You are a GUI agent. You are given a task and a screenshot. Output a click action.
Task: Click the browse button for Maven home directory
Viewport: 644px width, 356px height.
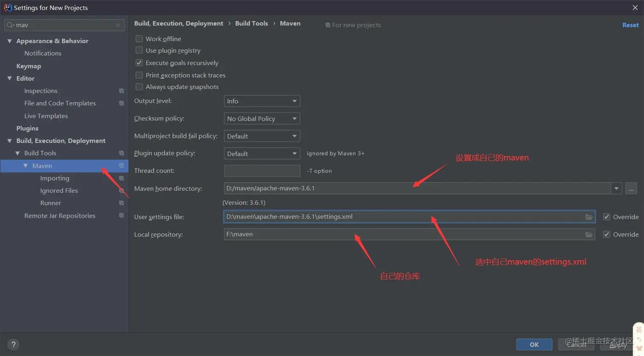coord(631,189)
